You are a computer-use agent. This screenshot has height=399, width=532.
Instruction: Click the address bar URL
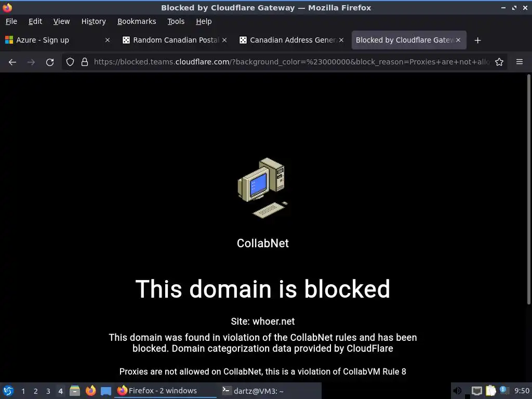click(292, 62)
